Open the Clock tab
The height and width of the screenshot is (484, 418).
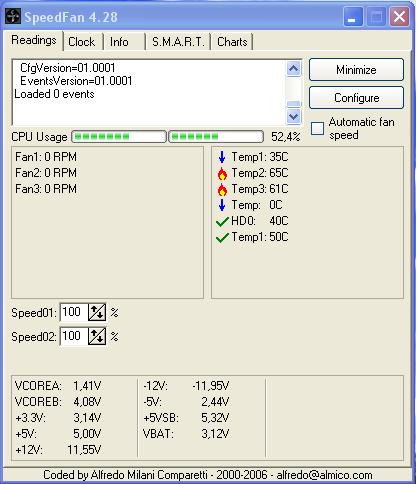tap(82, 42)
